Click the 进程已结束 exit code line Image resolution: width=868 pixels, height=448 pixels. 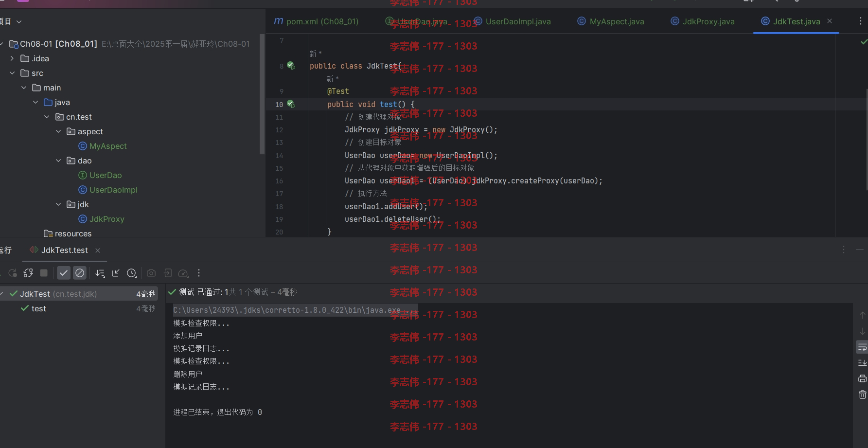[217, 412]
